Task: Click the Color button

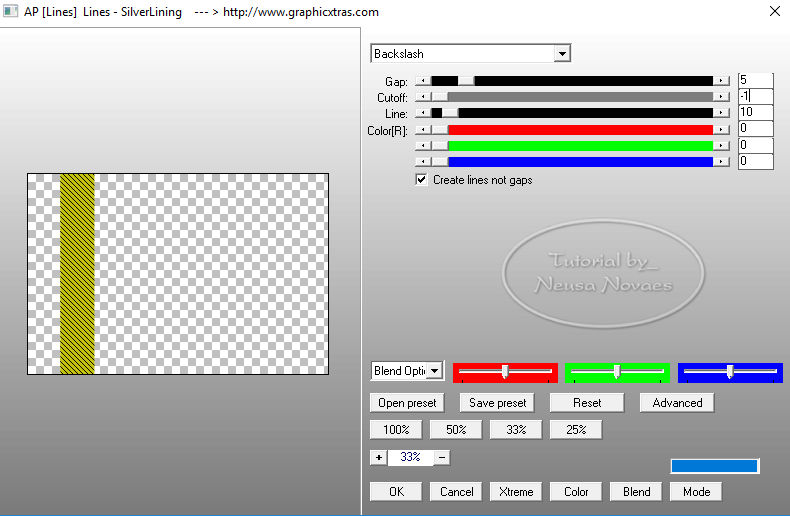Action: (576, 491)
